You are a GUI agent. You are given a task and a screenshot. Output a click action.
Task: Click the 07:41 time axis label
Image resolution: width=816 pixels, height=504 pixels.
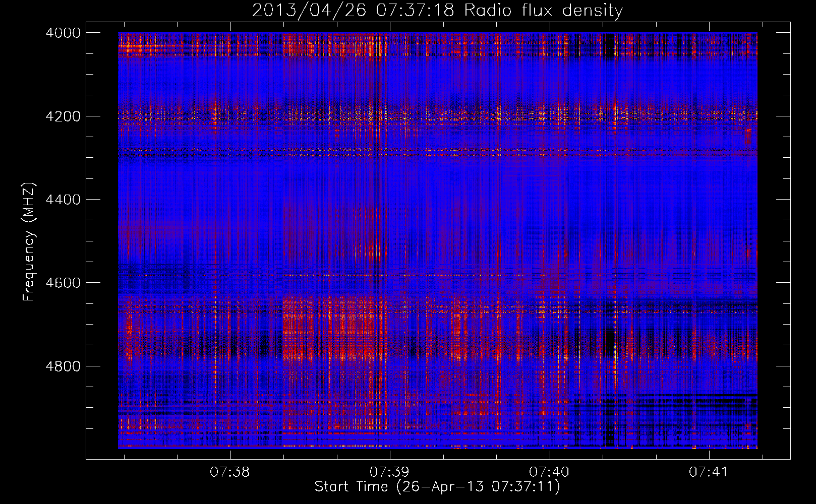tap(709, 472)
